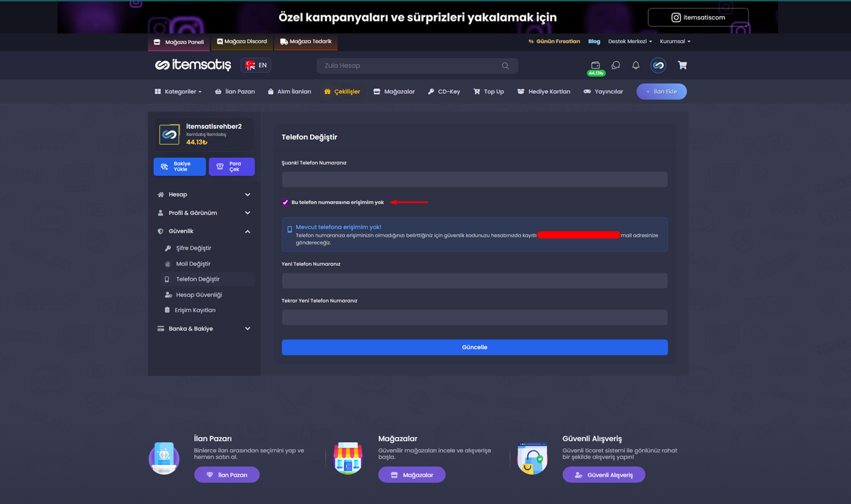Click the Güvenli Alışveriş lock illustration

pos(532,458)
